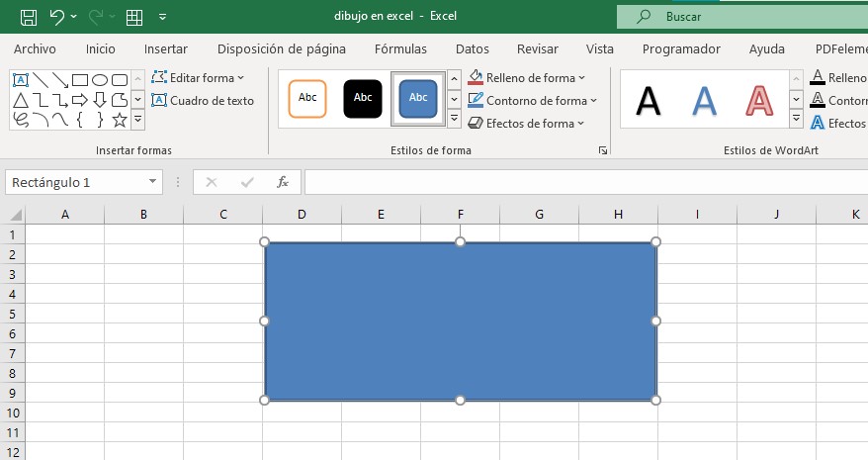Expand the shape styles gallery
This screenshot has height=460, width=868.
[454, 119]
